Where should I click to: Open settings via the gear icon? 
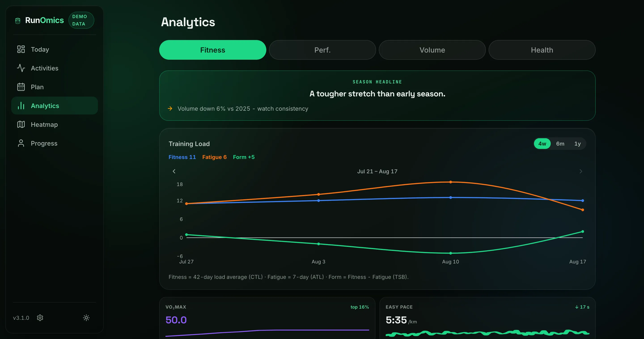[40, 318]
